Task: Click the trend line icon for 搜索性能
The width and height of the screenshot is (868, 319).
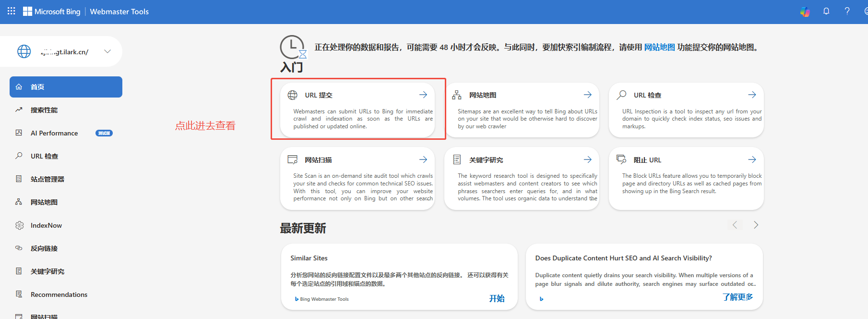Action: (19, 110)
